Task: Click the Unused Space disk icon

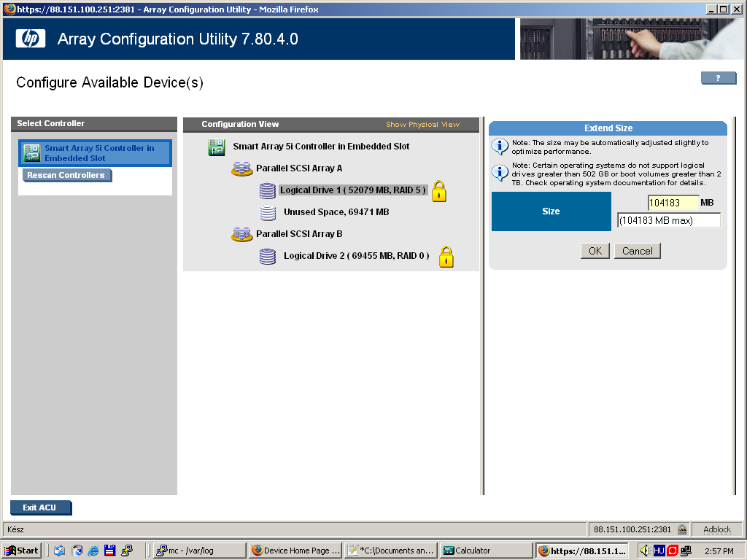Action: click(268, 213)
